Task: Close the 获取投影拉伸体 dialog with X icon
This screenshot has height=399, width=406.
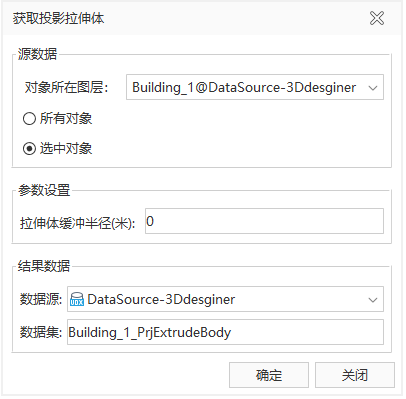Action: (377, 18)
